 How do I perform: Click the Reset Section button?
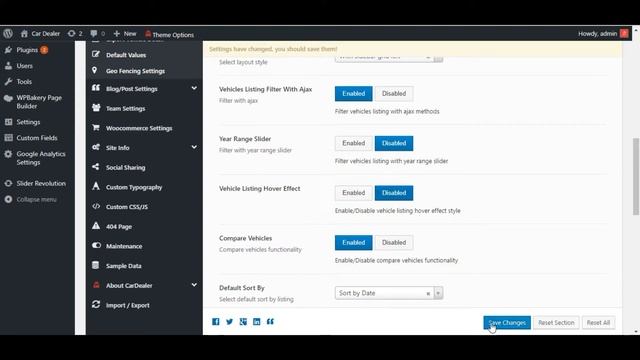tap(556, 322)
